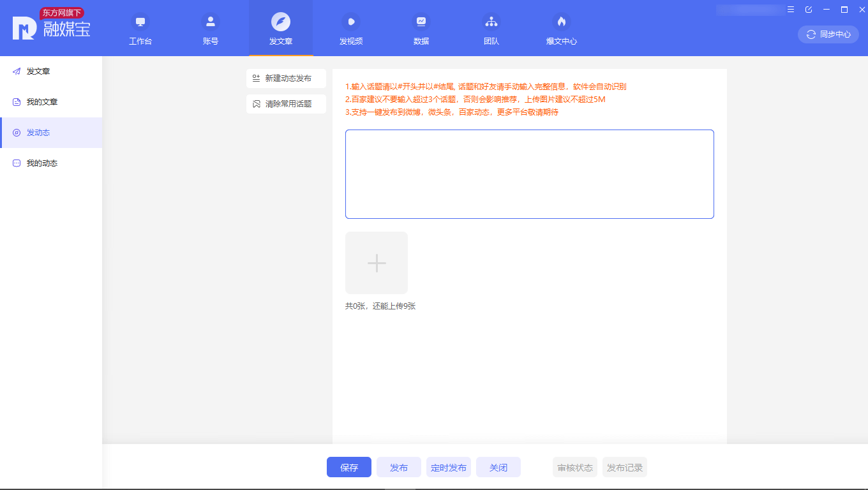Click 新建动态发布 button
This screenshot has height=490, width=868.
click(x=286, y=78)
